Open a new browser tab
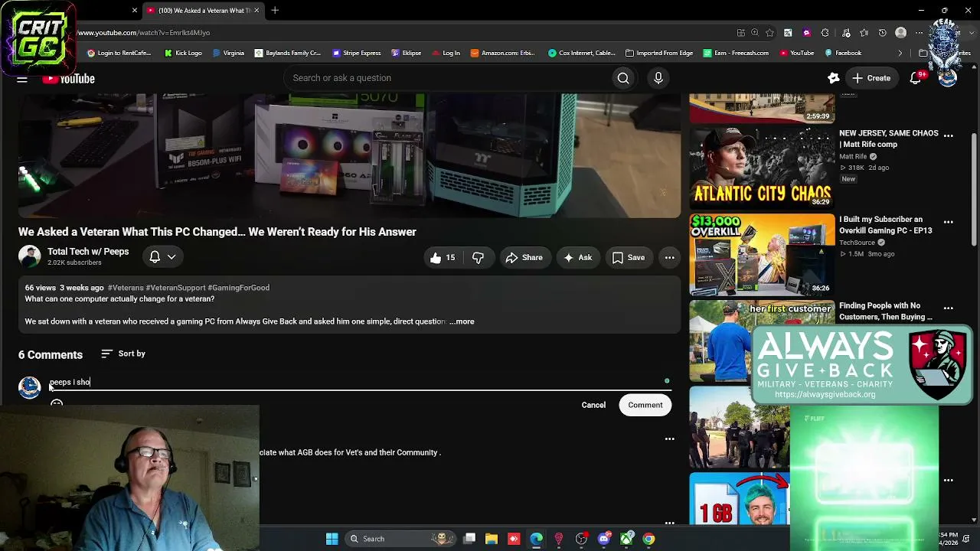Image resolution: width=980 pixels, height=551 pixels. [x=275, y=11]
